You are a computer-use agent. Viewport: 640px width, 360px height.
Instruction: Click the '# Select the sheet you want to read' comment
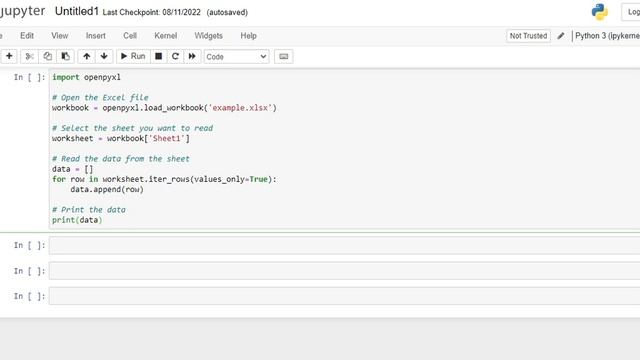tap(132, 128)
